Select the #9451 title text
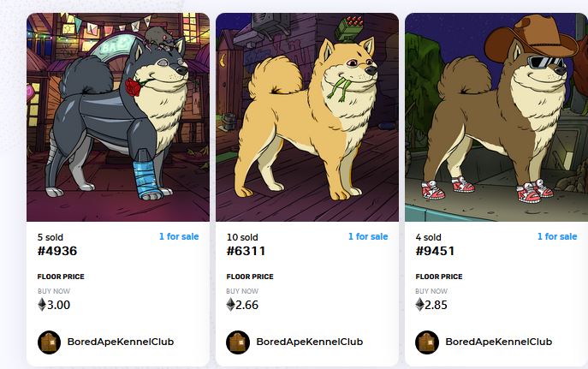The height and width of the screenshot is (369, 588). pos(435,251)
